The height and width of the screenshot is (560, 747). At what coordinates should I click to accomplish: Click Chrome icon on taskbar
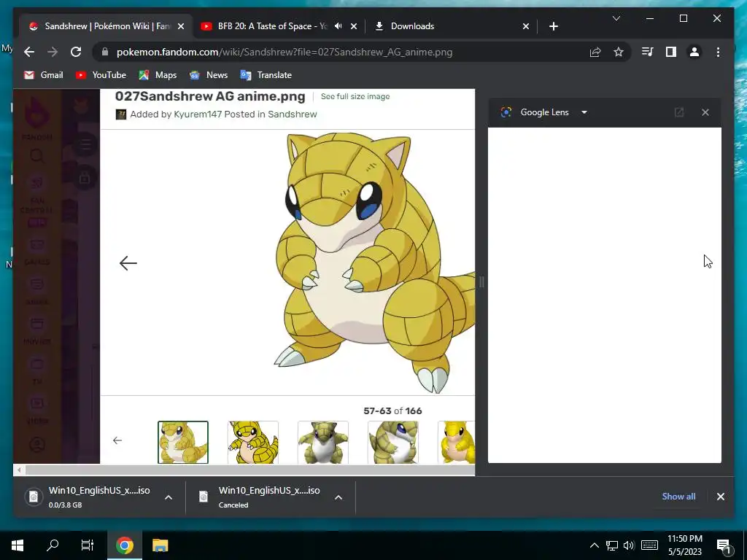124,545
